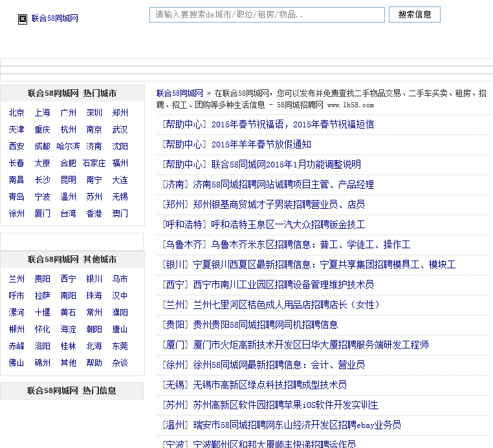Visit 十堰 city page

pos(42,313)
